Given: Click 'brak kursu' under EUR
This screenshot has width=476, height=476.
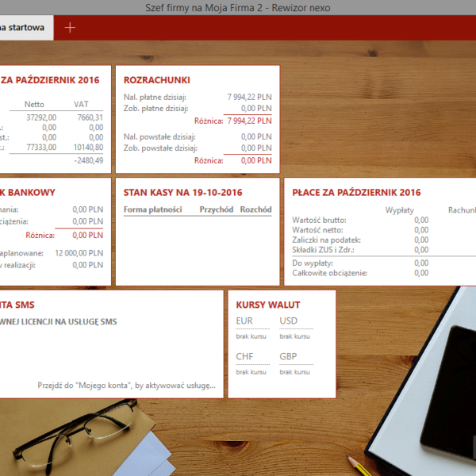Looking at the screenshot, I should pos(251,336).
